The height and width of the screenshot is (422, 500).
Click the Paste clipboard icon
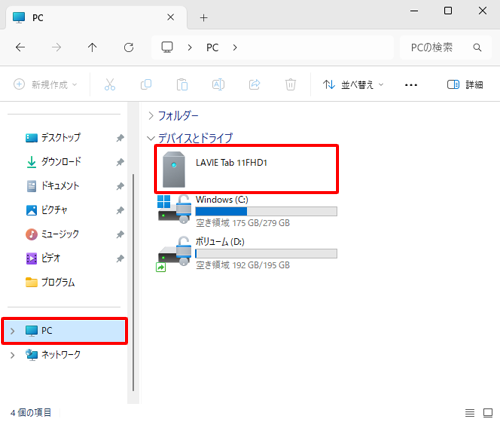pyautogui.click(x=182, y=85)
